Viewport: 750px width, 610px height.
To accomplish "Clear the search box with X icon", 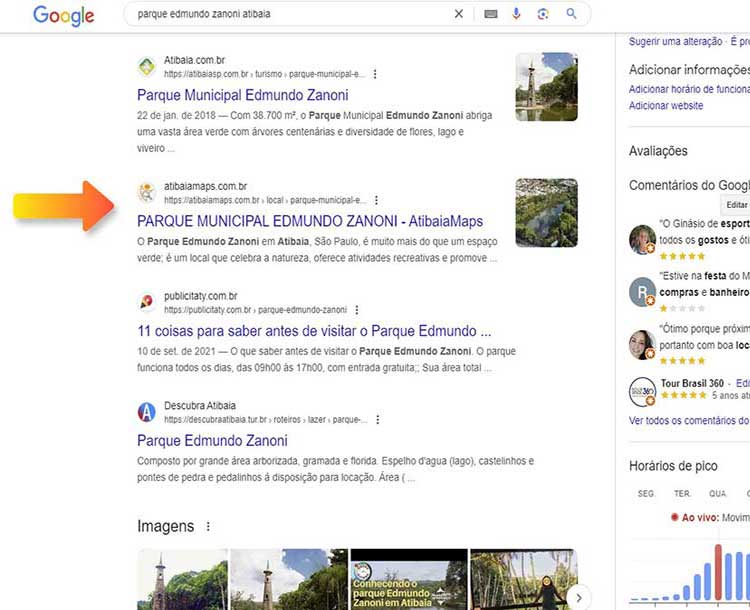I will [459, 14].
